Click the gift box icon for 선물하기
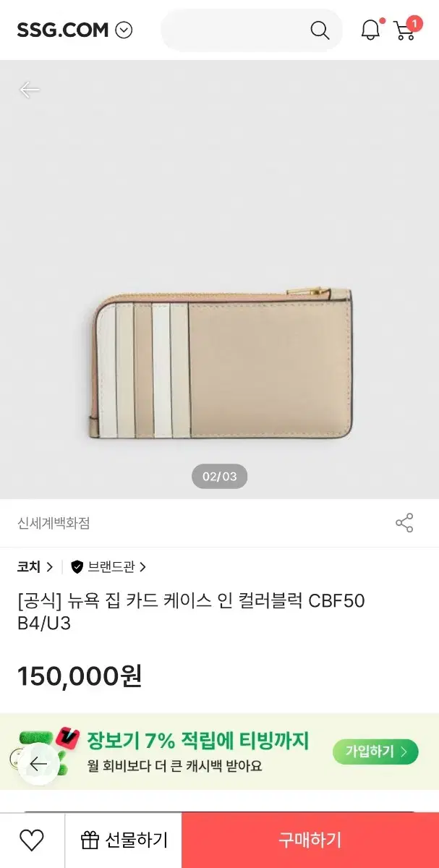This screenshot has height=868, width=439. (x=90, y=840)
